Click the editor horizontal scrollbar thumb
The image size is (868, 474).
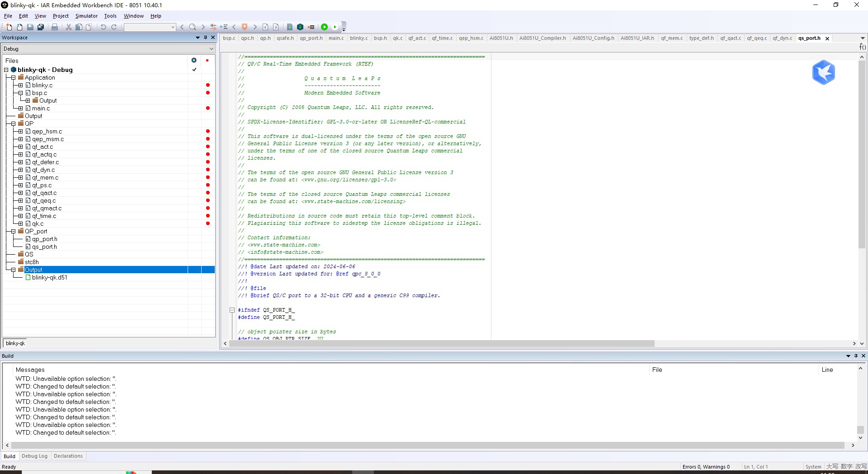pyautogui.click(x=442, y=344)
